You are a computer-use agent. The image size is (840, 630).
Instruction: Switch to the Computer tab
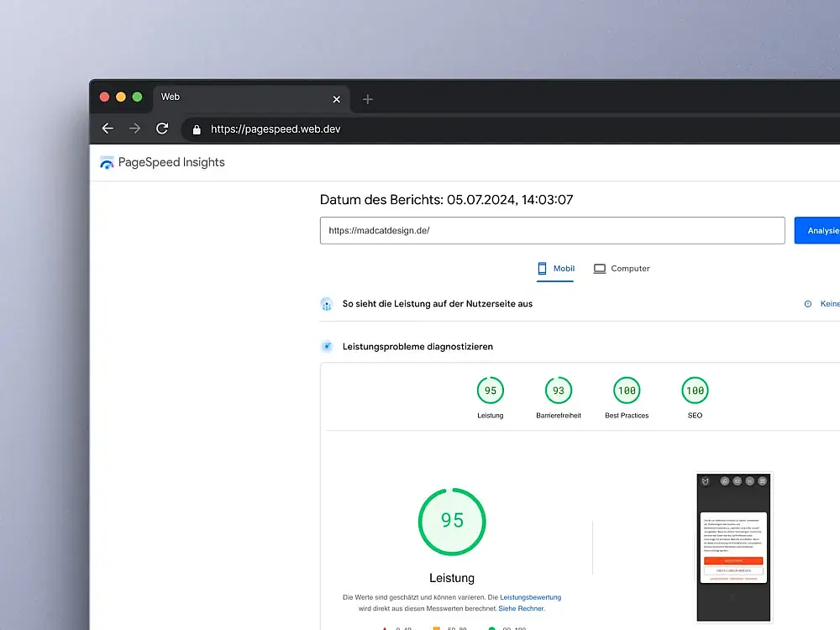[x=622, y=269]
